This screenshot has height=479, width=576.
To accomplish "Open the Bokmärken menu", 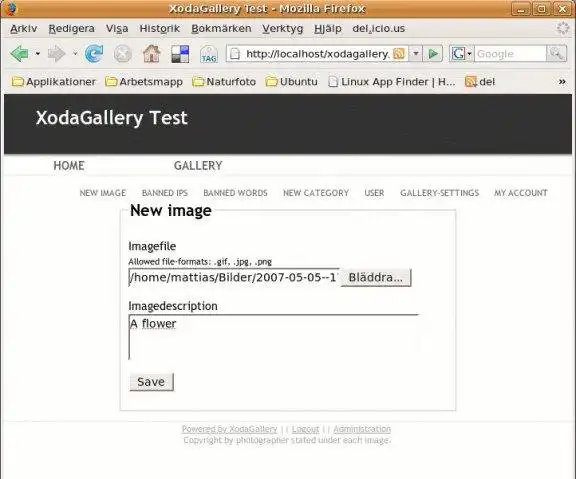I will click(221, 28).
